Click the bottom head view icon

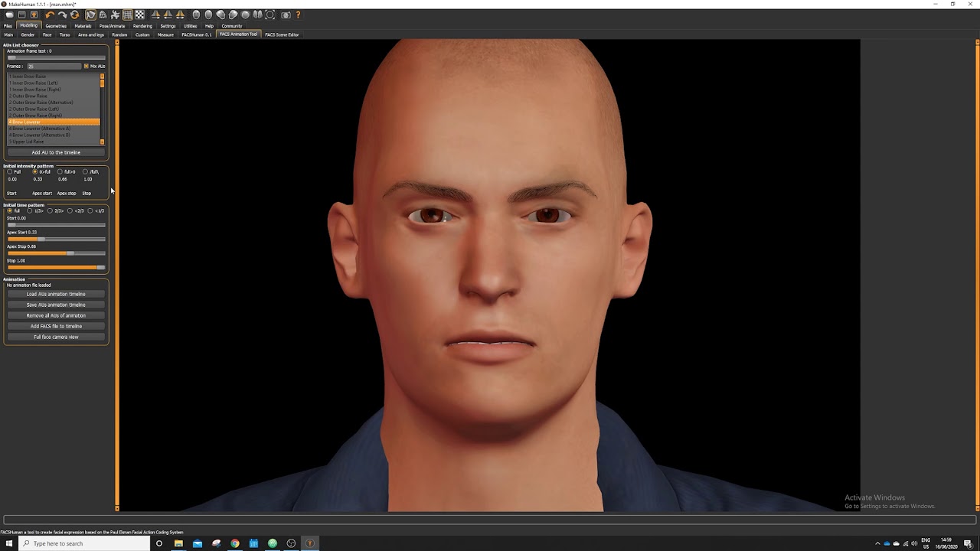pos(257,15)
